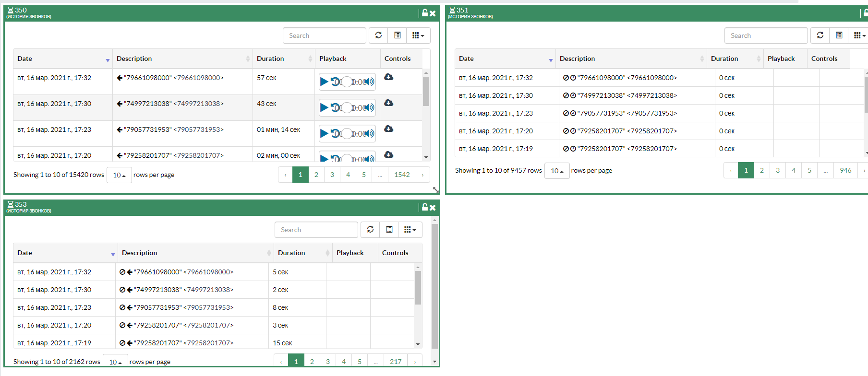Go to page 2 in panel 350

click(x=316, y=175)
